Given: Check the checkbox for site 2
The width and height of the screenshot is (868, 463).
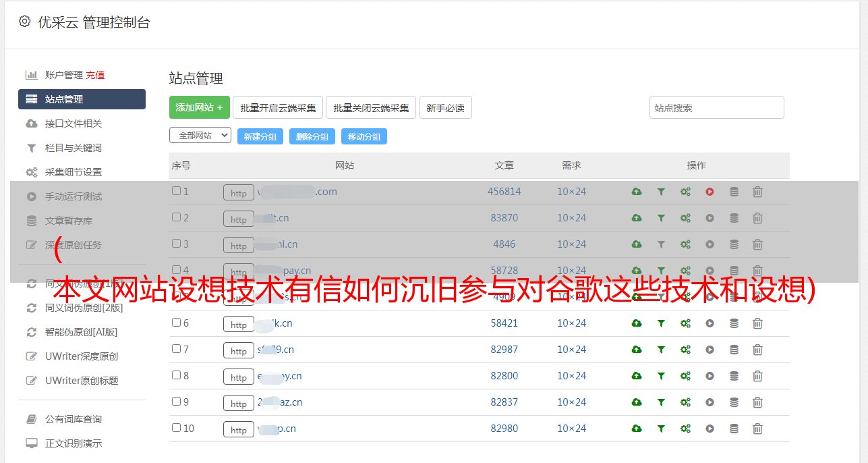Looking at the screenshot, I should tap(176, 217).
